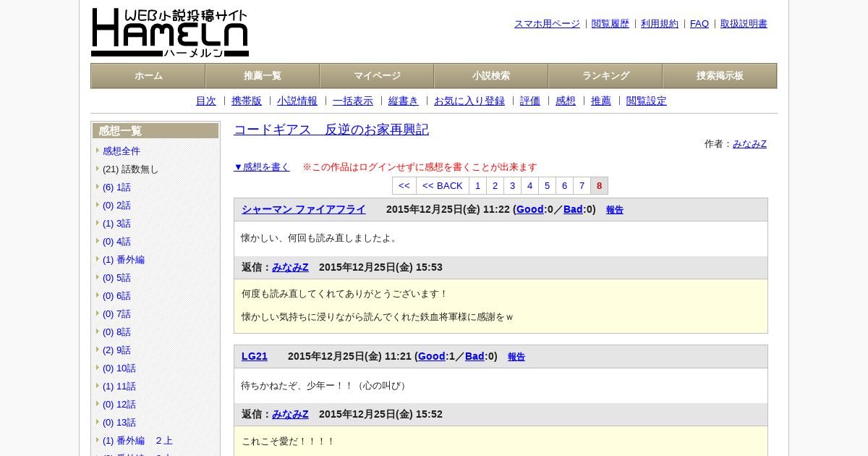Viewport: 868px width, 456px height.
Task: Open user シャーマン ファイアフライ profile
Action: point(304,209)
